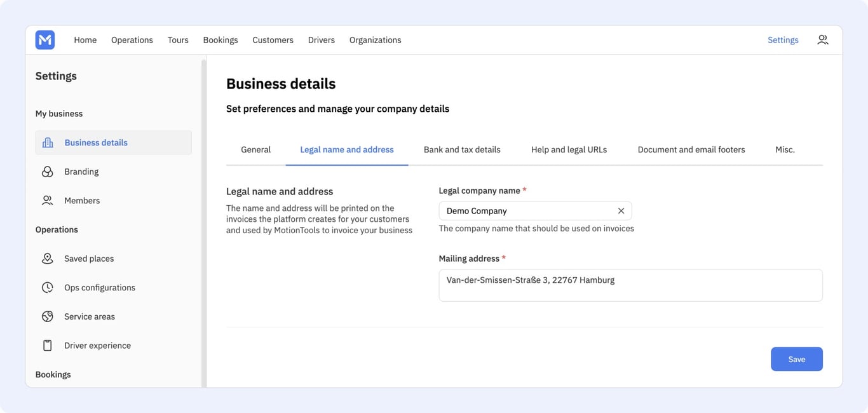
Task: Save the business details
Action: tap(797, 359)
